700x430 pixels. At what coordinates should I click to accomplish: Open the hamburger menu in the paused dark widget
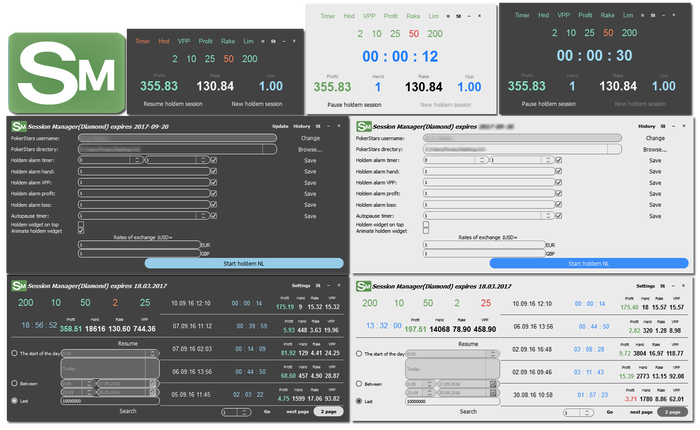(262, 41)
